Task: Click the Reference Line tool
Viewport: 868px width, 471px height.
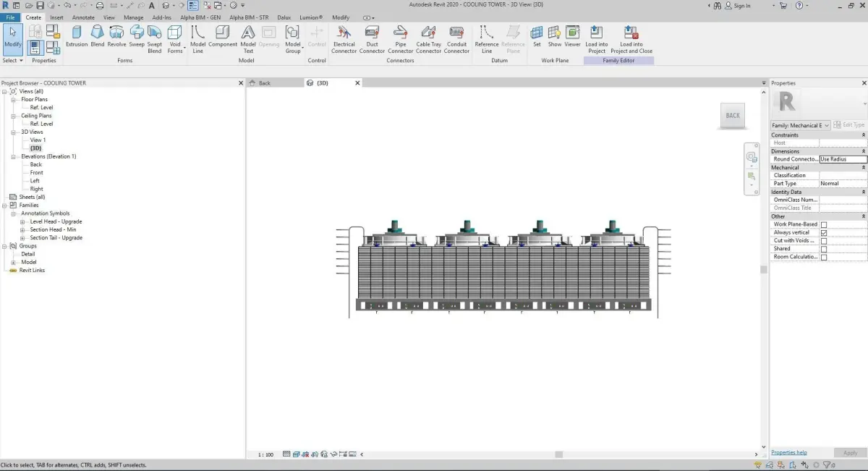Action: [x=487, y=40]
